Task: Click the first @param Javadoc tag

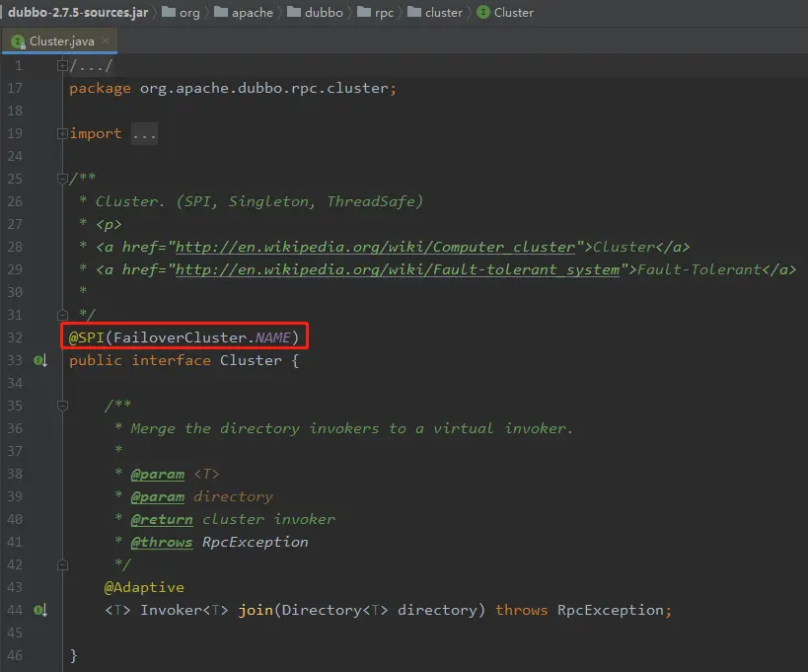Action: click(158, 474)
